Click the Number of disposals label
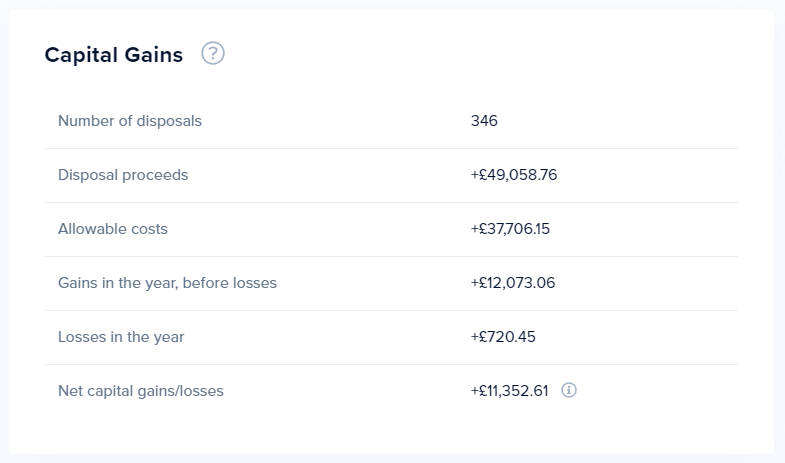The width and height of the screenshot is (785, 463). [x=130, y=121]
